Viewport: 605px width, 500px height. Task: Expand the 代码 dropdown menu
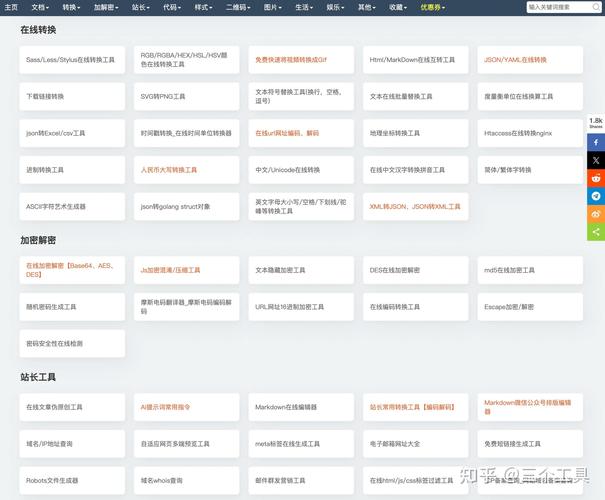click(x=172, y=7)
